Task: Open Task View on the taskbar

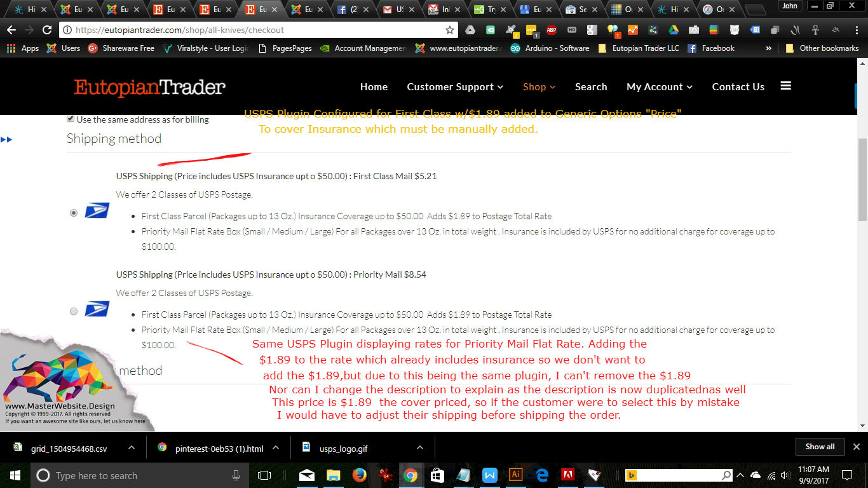Action: point(264,475)
